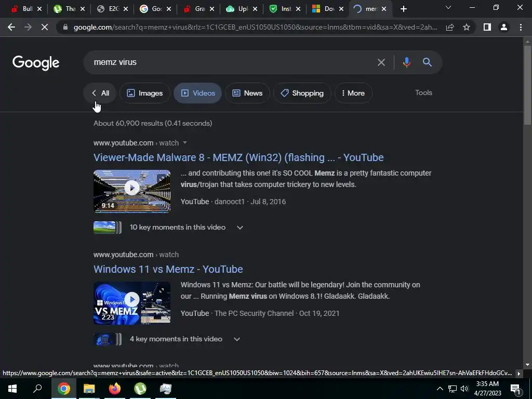Switch to the News results tab

(x=247, y=93)
